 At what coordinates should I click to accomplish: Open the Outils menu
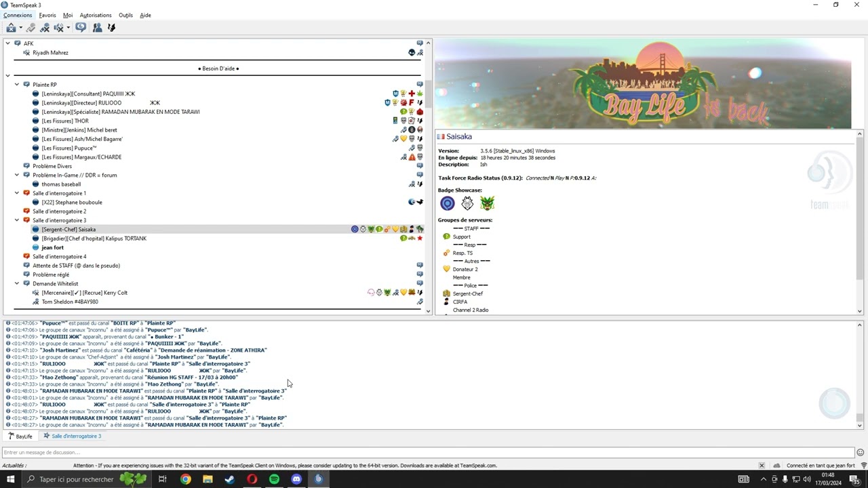(x=125, y=15)
